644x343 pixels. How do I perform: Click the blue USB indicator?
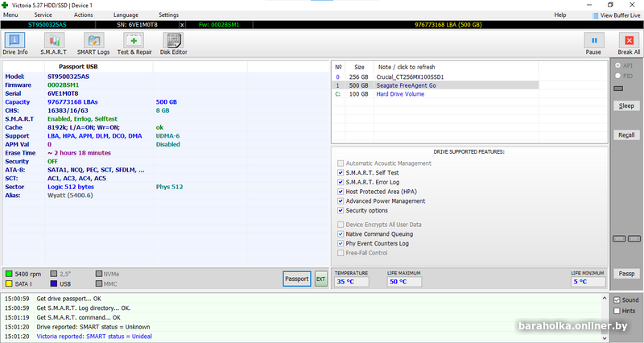54,283
